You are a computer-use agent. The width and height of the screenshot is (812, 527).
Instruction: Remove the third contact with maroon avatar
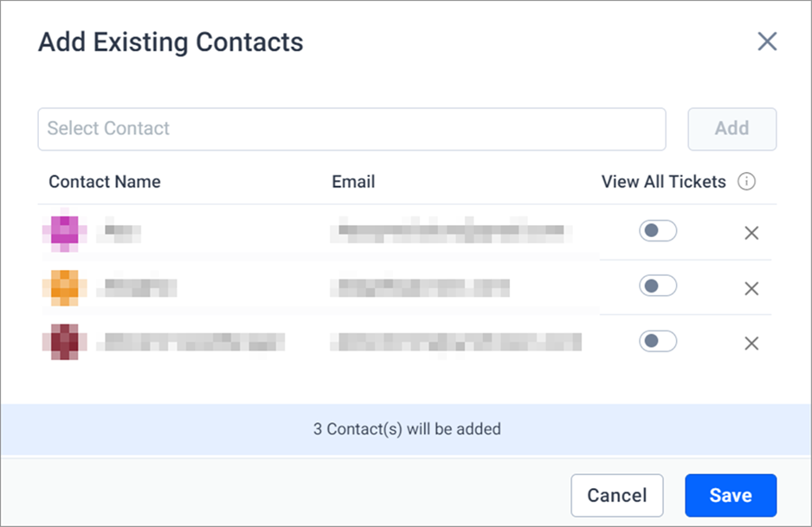(751, 344)
